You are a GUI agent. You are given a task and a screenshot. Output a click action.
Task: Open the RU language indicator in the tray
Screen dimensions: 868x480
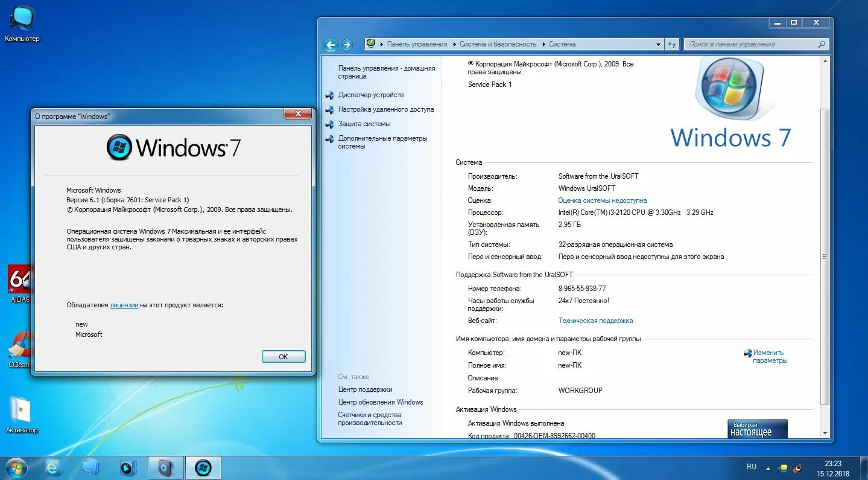pyautogui.click(x=752, y=467)
